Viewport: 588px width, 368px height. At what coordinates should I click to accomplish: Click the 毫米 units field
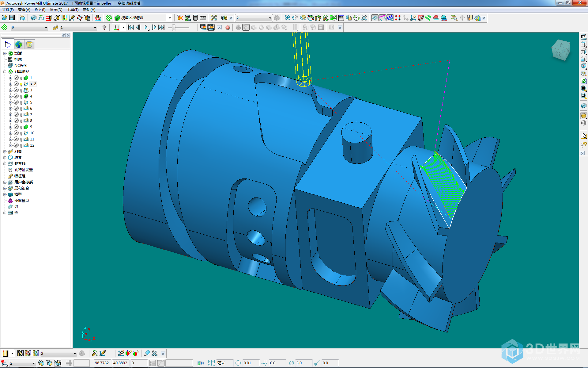pyautogui.click(x=225, y=363)
